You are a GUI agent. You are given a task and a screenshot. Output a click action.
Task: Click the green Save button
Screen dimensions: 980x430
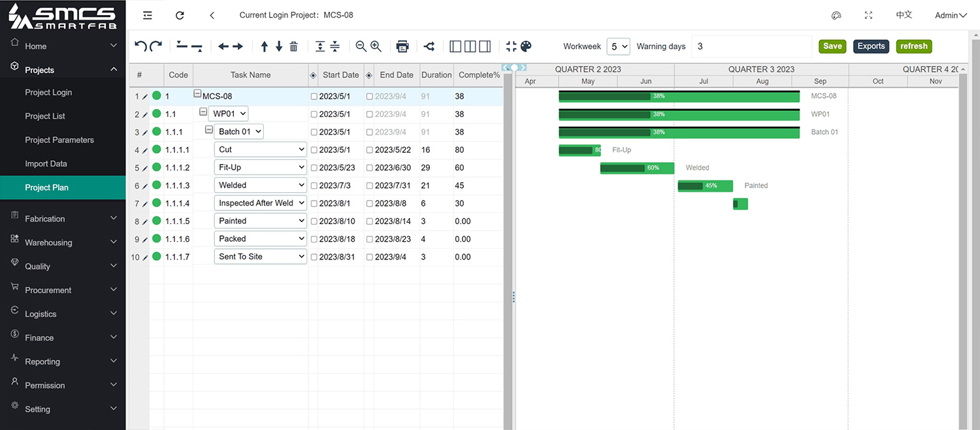[832, 46]
